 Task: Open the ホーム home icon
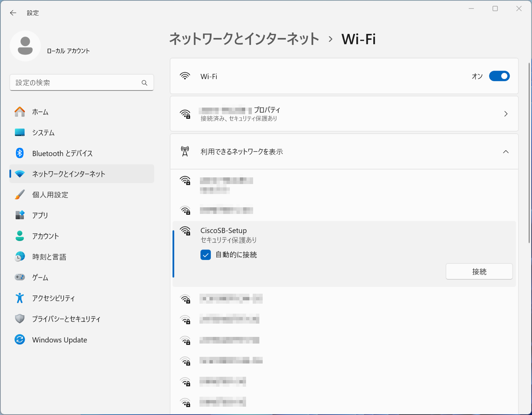[x=20, y=112]
